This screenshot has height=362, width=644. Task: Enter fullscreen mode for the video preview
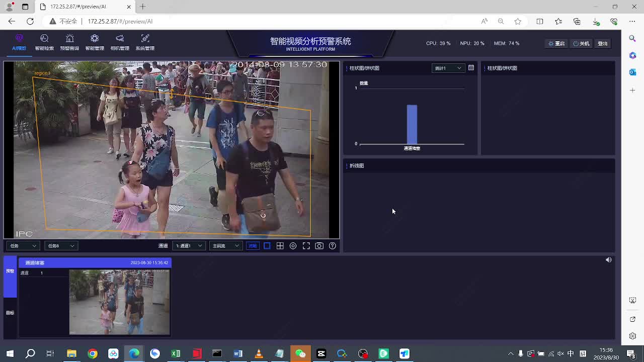(x=306, y=246)
